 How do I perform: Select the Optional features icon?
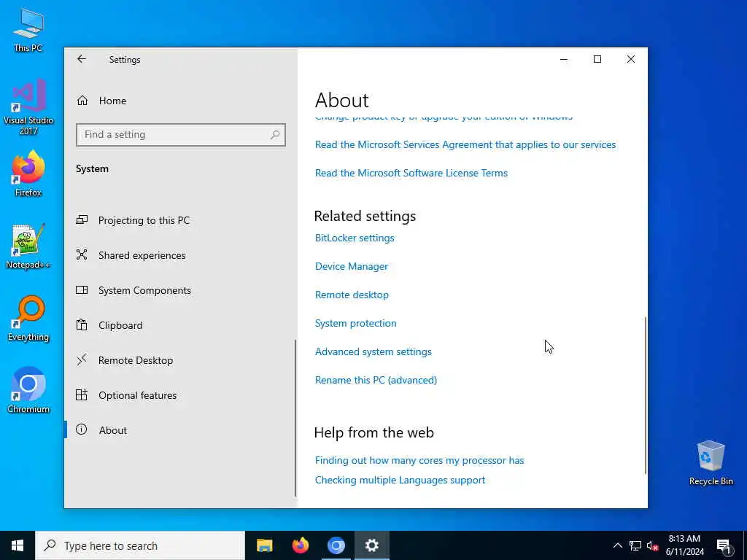click(x=82, y=394)
